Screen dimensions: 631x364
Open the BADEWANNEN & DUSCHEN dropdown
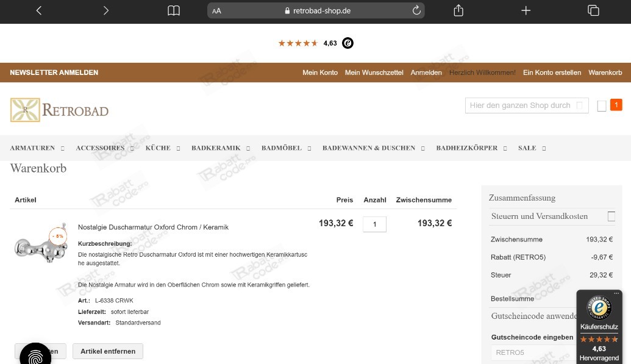(369, 148)
